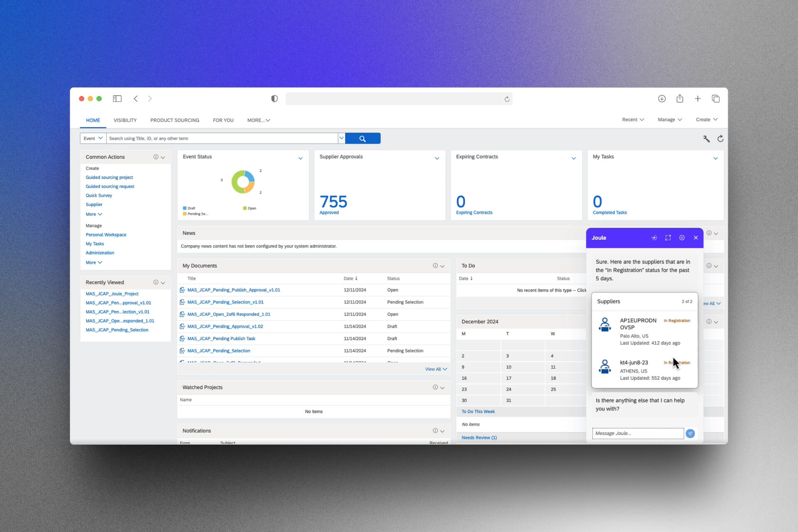The image size is (798, 532).
Task: Click the info icon in Recently Viewed
Action: (x=156, y=282)
